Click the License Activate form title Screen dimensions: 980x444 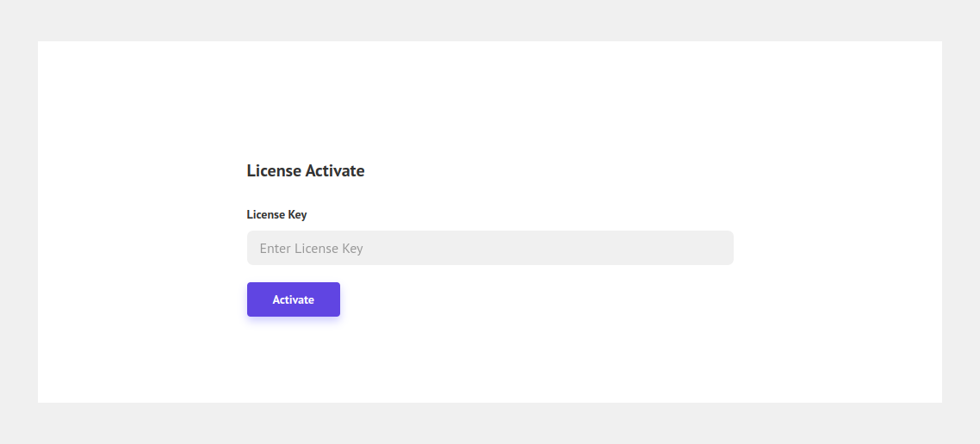click(x=305, y=170)
